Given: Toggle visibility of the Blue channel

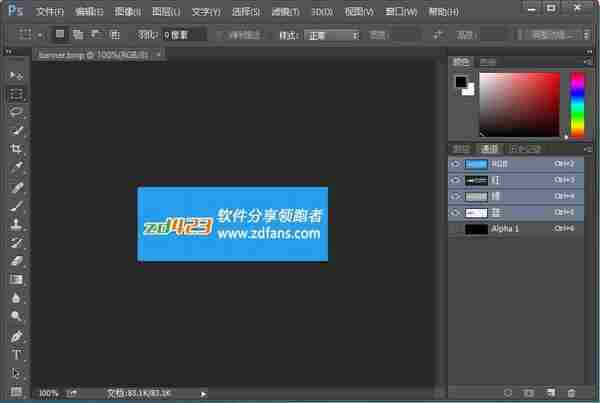Looking at the screenshot, I should (x=455, y=212).
